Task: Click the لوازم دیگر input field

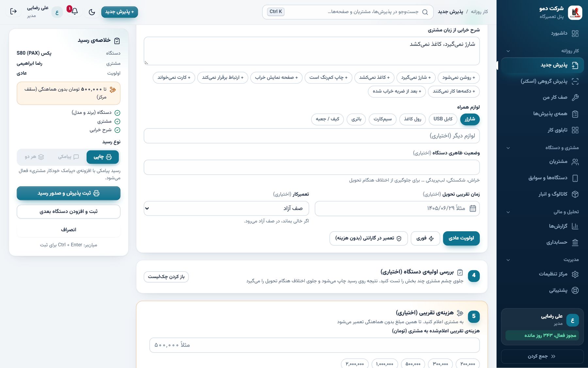Action: [312, 136]
